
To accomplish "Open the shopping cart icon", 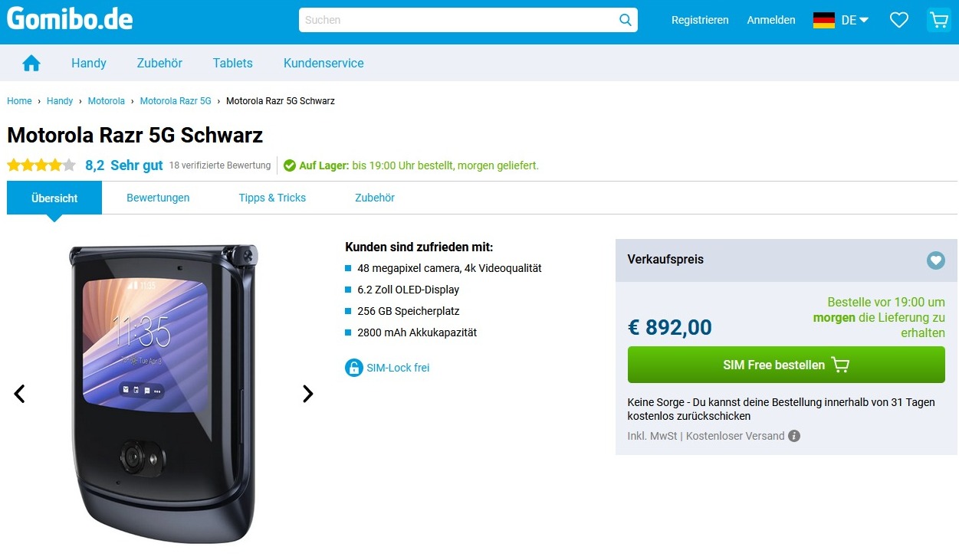I will (938, 20).
